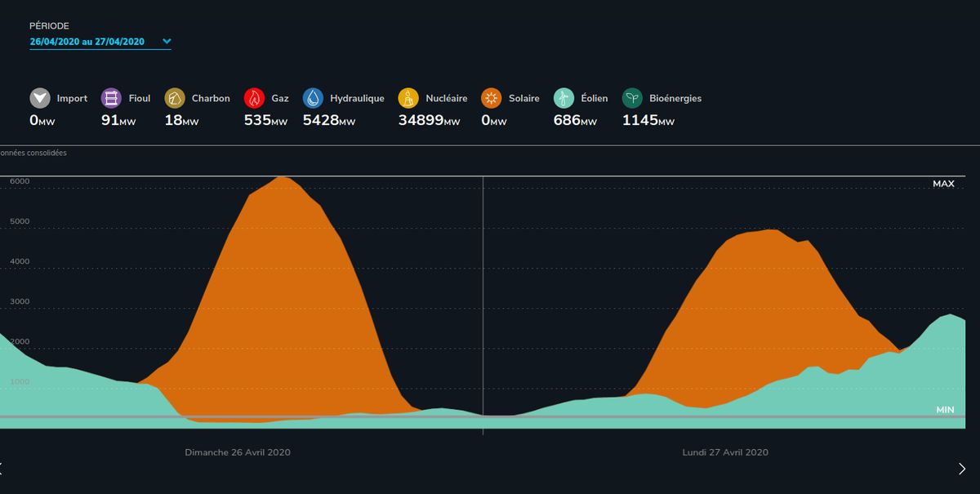
Task: Click the MIN line label
Action: [x=943, y=409]
